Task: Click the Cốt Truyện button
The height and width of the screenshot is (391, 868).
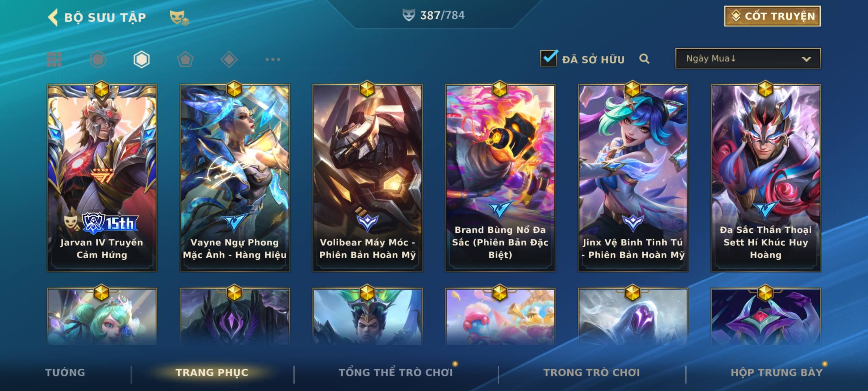Action: coord(772,16)
